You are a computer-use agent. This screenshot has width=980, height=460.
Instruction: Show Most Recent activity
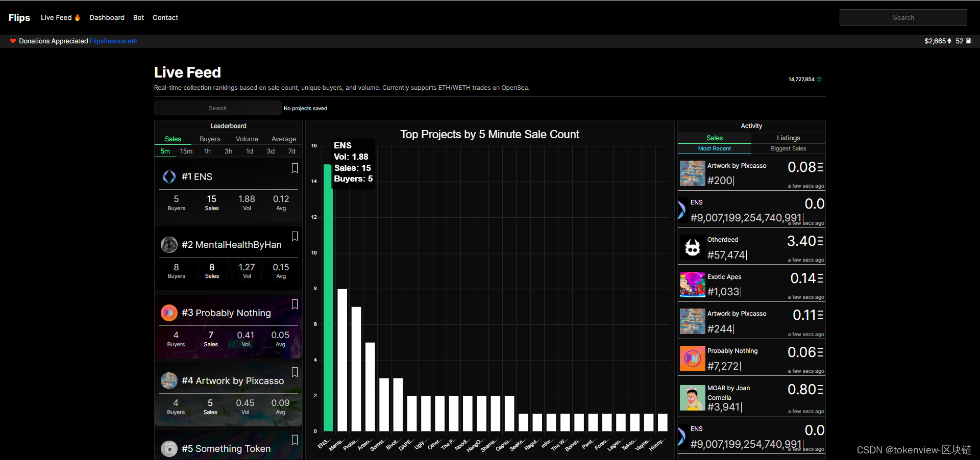(x=715, y=148)
